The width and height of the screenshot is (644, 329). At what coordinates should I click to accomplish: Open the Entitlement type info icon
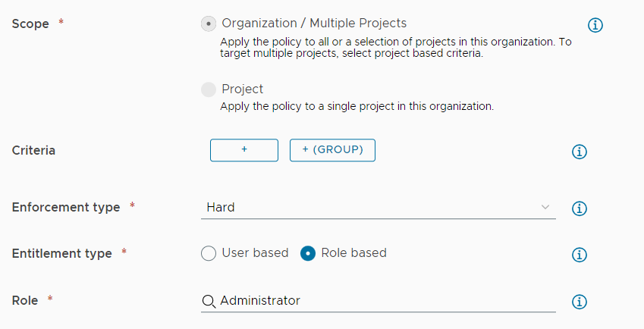[x=579, y=255]
